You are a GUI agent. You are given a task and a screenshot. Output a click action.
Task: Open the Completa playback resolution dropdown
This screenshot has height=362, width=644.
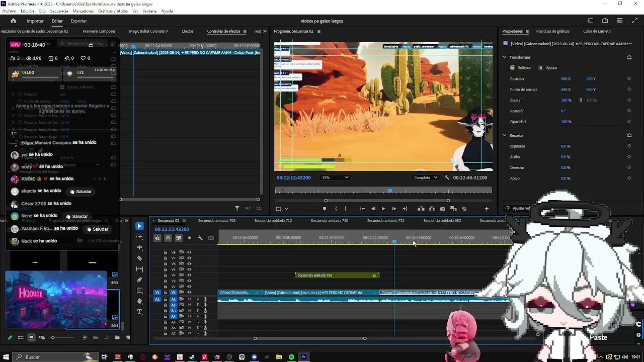pyautogui.click(x=425, y=177)
